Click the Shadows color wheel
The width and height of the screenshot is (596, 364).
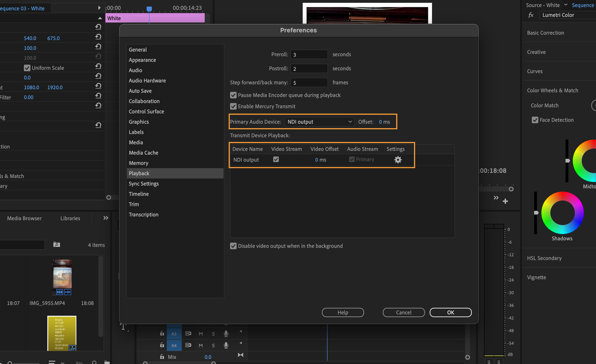(562, 213)
